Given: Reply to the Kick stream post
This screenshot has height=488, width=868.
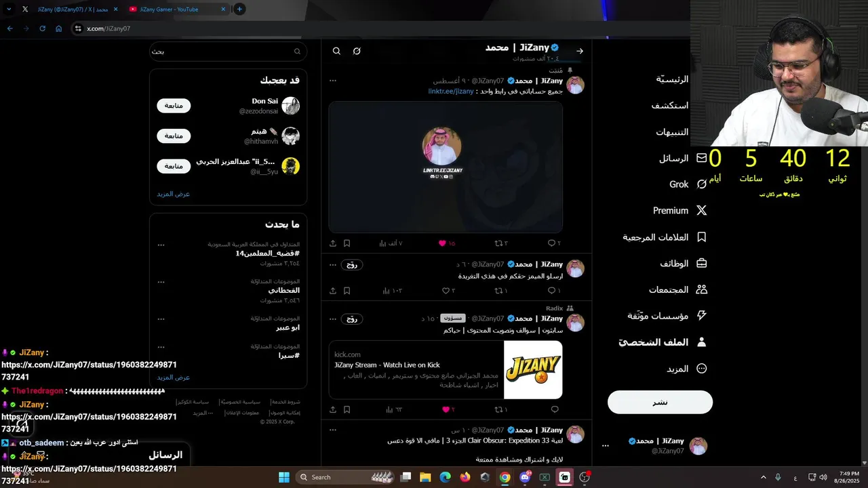Looking at the screenshot, I should click(555, 409).
